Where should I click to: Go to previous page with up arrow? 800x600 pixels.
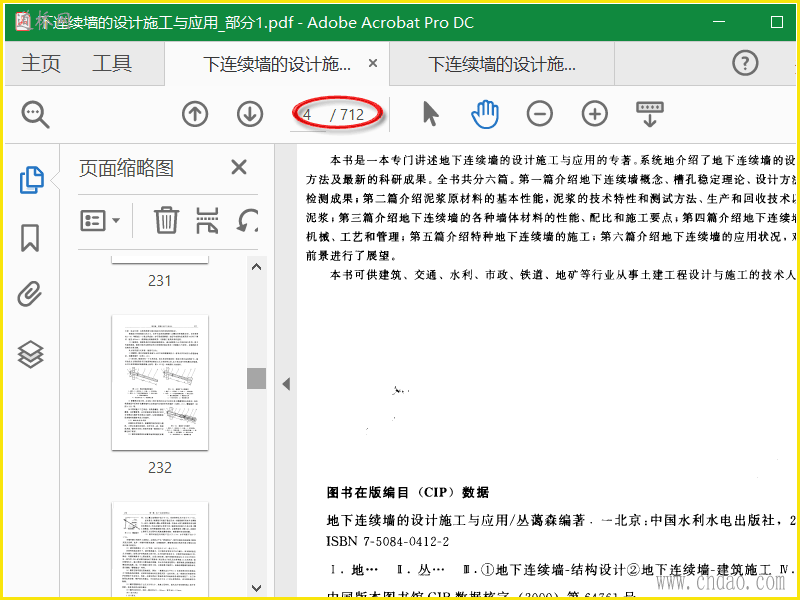point(195,114)
